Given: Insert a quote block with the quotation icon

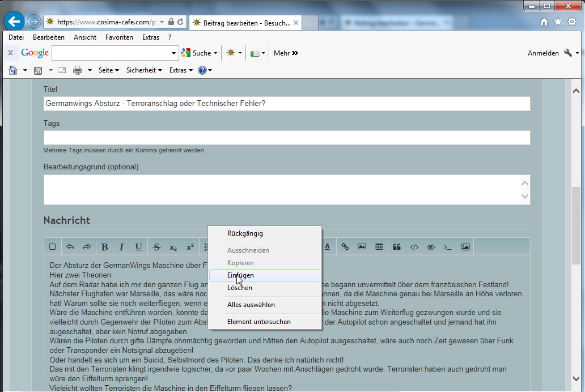Looking at the screenshot, I should click(397, 247).
